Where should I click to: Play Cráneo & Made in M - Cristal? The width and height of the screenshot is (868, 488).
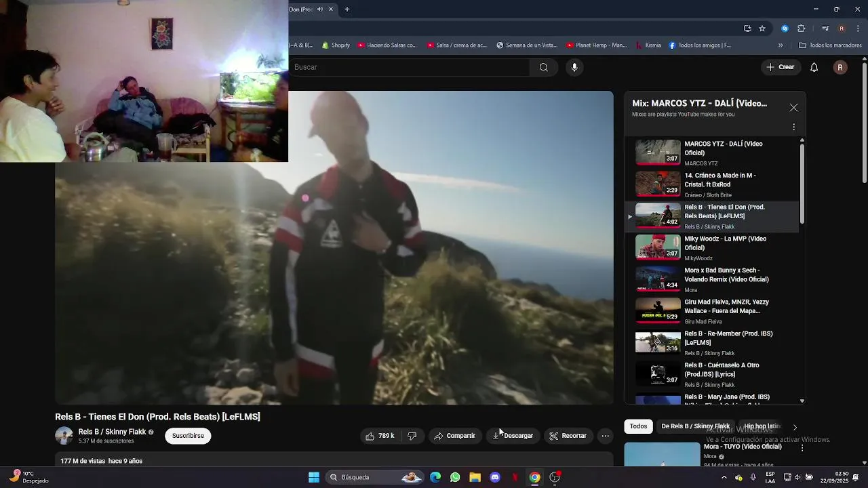(711, 184)
